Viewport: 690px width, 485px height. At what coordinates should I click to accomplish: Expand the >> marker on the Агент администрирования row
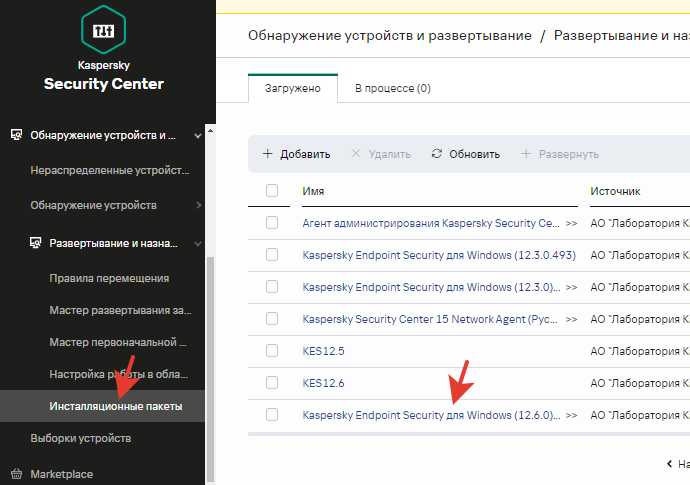571,224
